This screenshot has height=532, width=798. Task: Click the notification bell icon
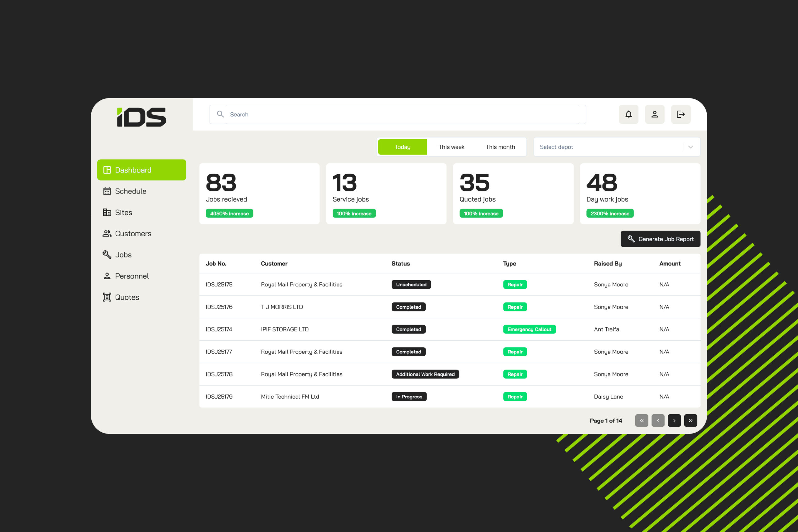coord(628,114)
